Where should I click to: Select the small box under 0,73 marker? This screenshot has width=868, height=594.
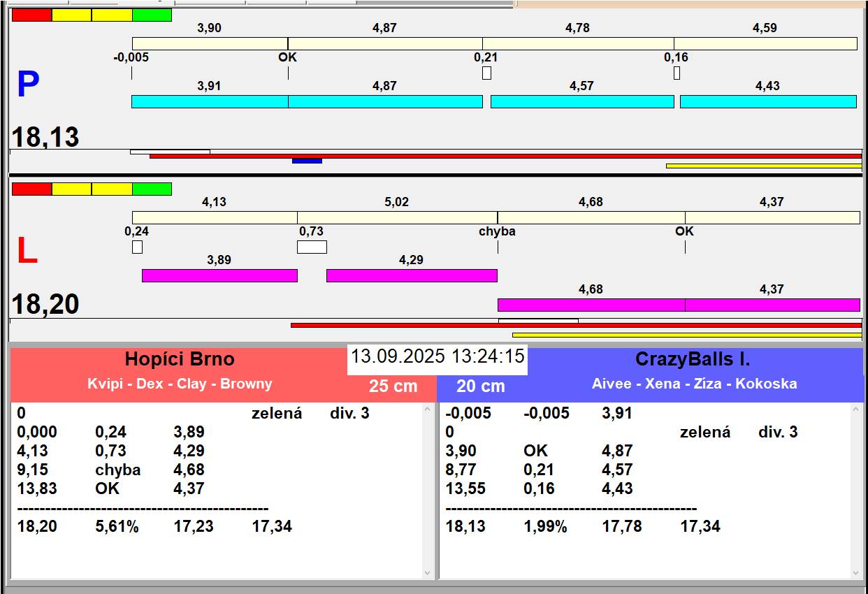pyautogui.click(x=312, y=247)
